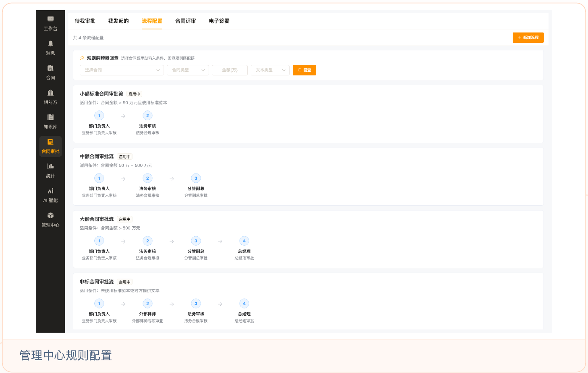
Task: Click the 中额合同审批流 title
Action: pyautogui.click(x=97, y=156)
